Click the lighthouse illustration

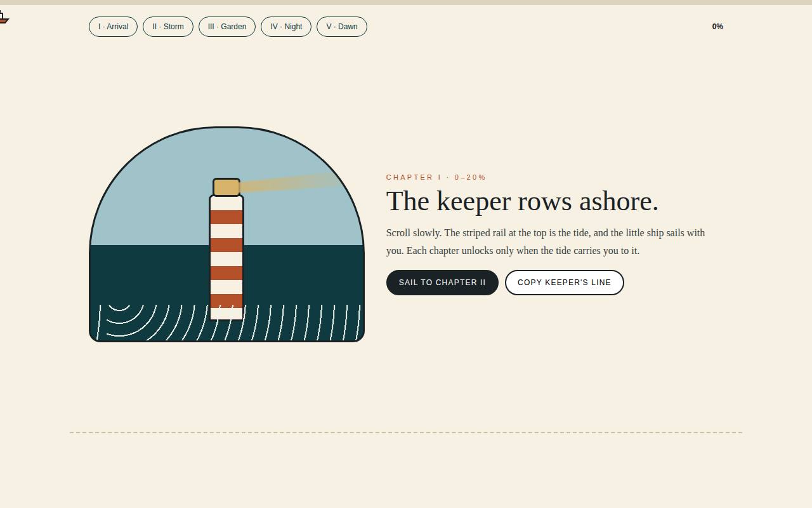[226, 234]
